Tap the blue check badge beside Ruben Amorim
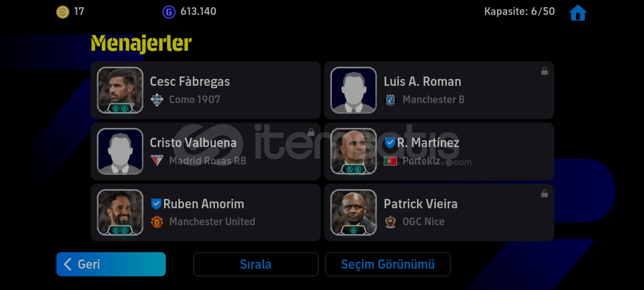644x290 pixels. (x=156, y=204)
